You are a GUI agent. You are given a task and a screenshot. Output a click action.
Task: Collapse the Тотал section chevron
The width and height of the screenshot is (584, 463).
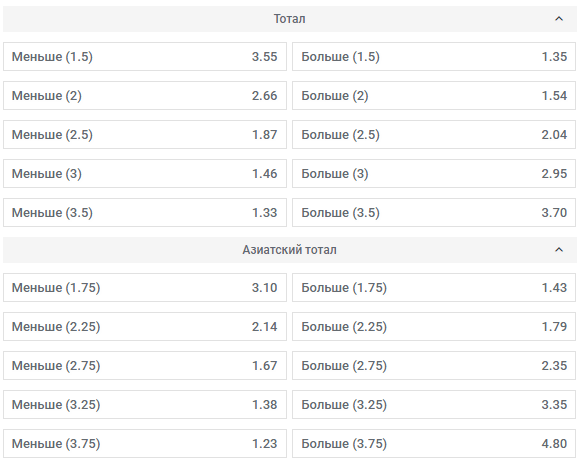[559, 19]
